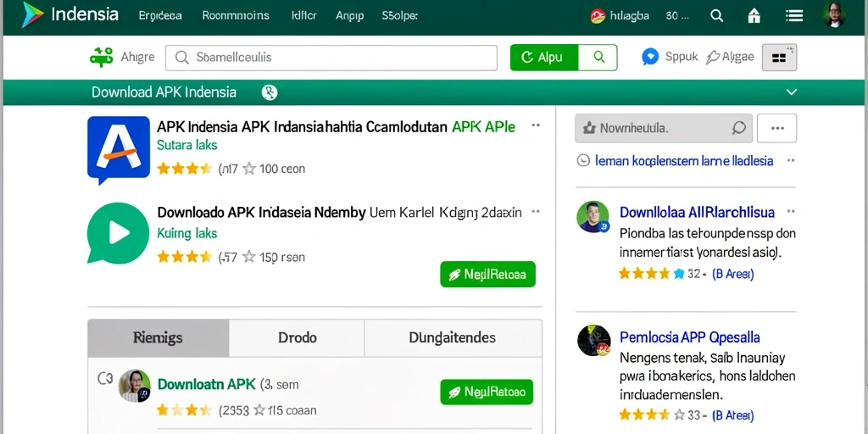Click NejllRetoeo button in Downloatn APK row

[x=487, y=392]
